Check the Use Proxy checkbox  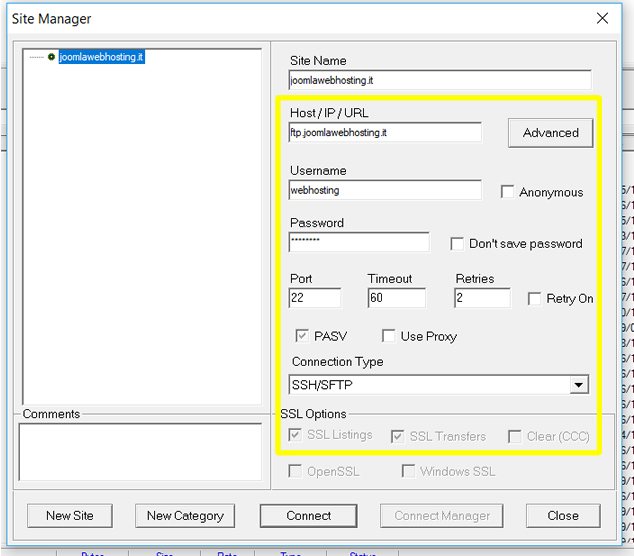[389, 336]
